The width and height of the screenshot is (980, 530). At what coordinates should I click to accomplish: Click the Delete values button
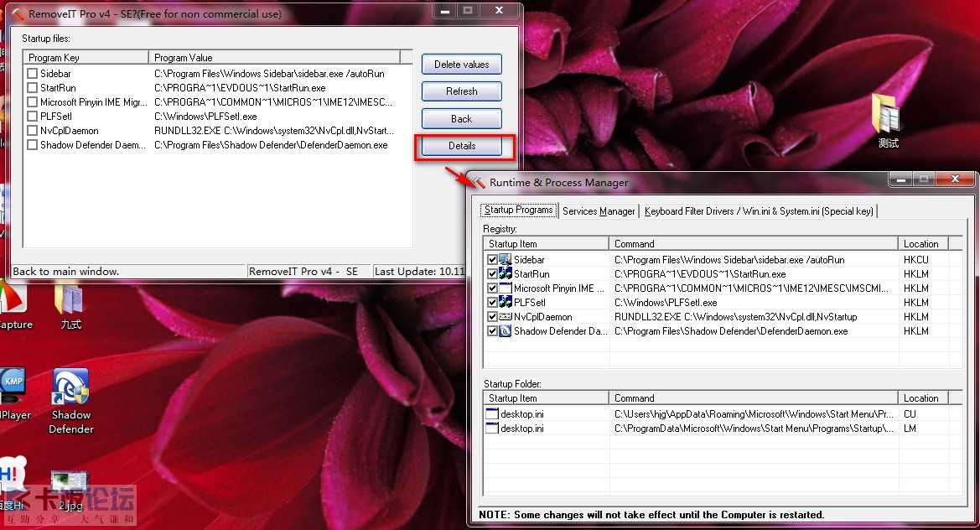click(x=461, y=65)
